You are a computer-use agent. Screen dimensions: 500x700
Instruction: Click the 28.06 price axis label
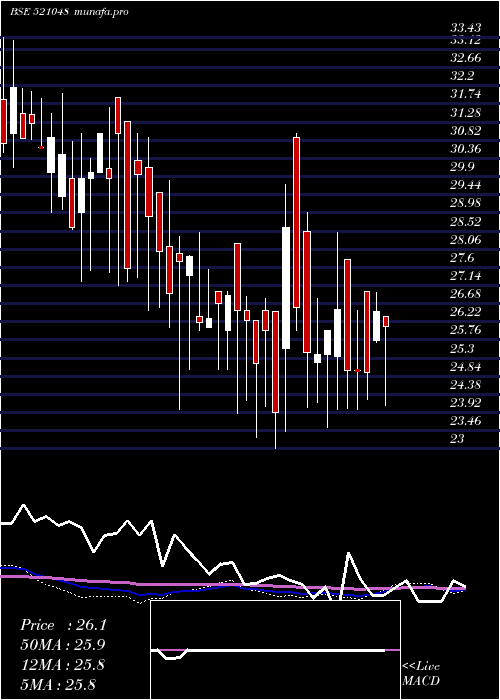coord(466,240)
